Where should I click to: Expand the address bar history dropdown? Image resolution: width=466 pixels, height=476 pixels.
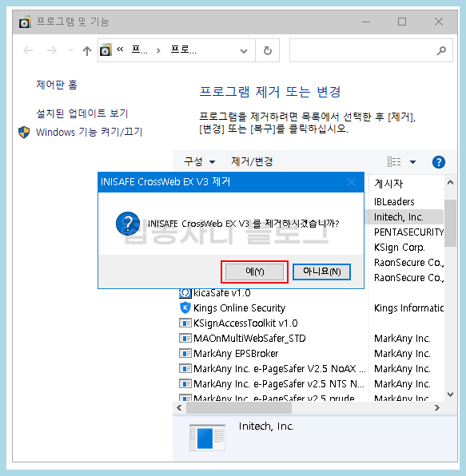point(244,51)
